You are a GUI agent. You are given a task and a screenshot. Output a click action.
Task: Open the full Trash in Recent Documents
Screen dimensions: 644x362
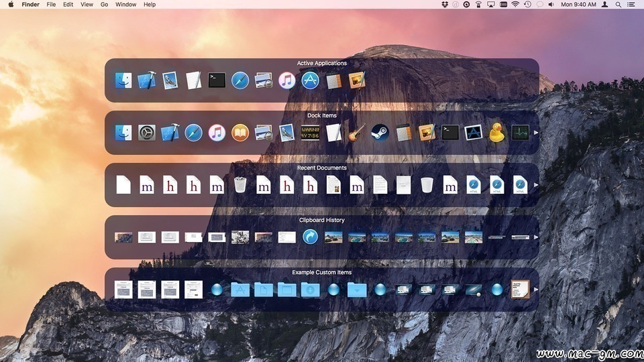[x=240, y=185]
